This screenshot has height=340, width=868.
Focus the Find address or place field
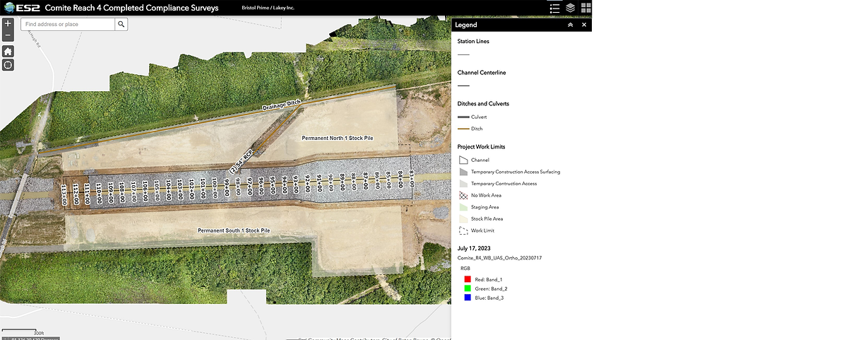pos(68,24)
